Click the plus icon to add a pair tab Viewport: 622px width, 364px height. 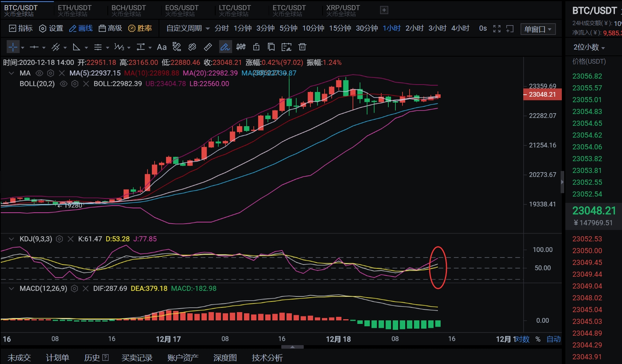(384, 10)
